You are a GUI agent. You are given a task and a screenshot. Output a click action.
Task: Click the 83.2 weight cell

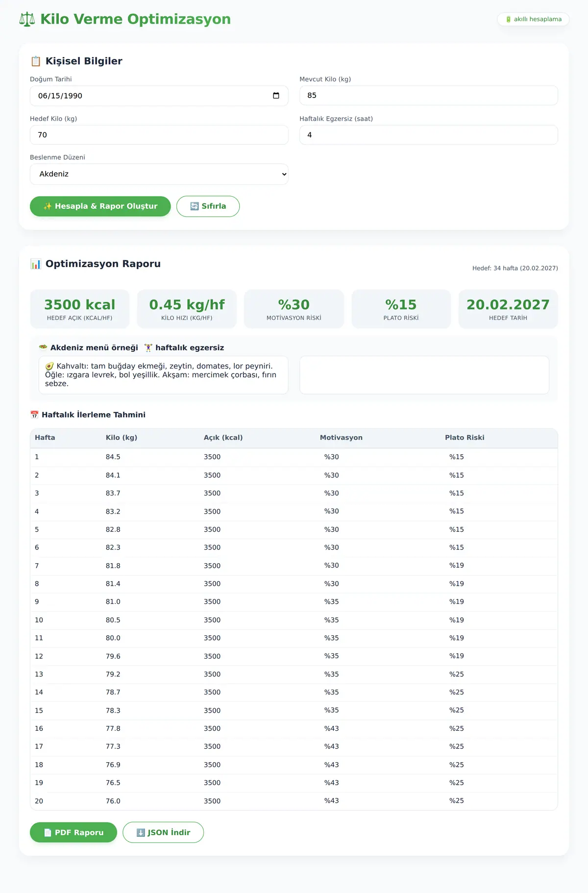pos(113,511)
